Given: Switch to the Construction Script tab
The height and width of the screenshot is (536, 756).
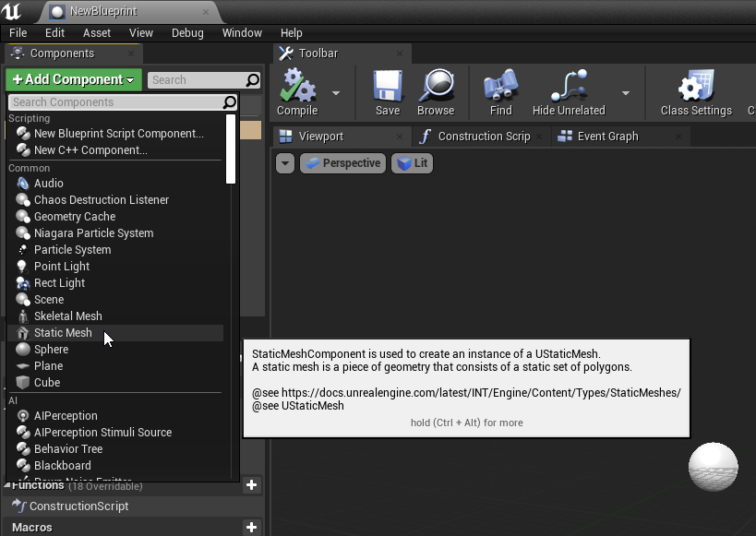Looking at the screenshot, I should point(482,137).
